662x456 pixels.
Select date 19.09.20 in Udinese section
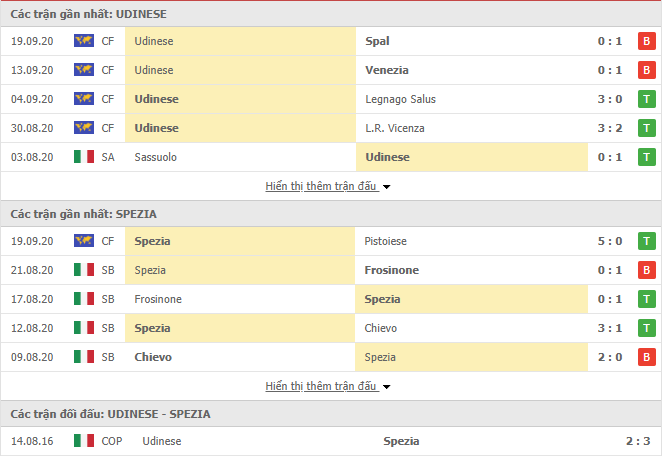coord(32,41)
